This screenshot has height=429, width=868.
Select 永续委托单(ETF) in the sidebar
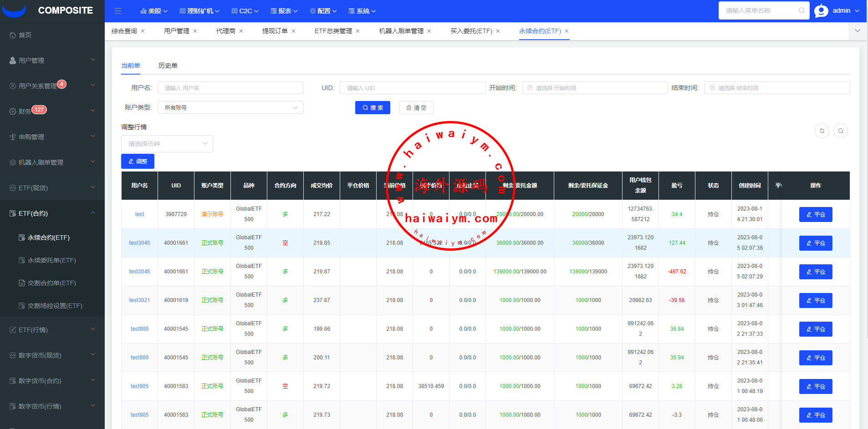(51, 260)
